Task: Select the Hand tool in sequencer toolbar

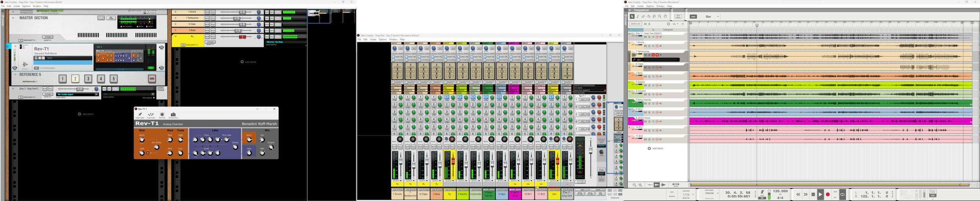Action: tap(665, 16)
